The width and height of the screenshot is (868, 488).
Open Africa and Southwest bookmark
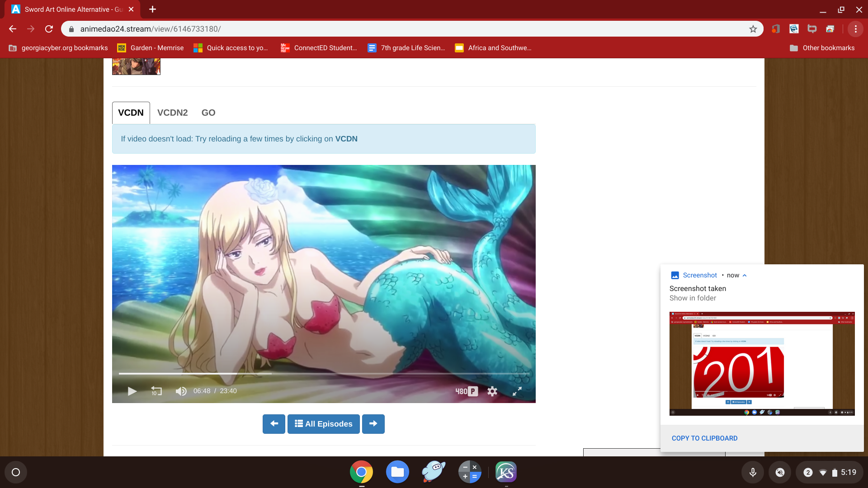493,48
